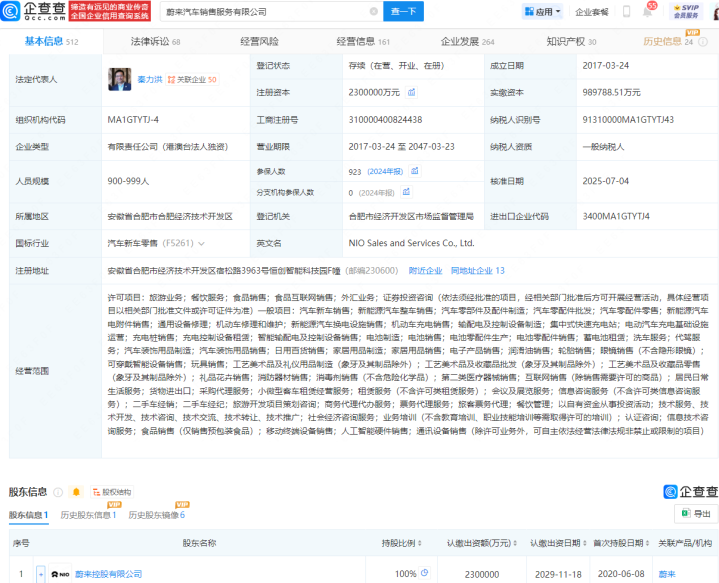Switch to 基本信息 tab
Image resolution: width=719 pixels, height=583 pixels.
tap(51, 42)
